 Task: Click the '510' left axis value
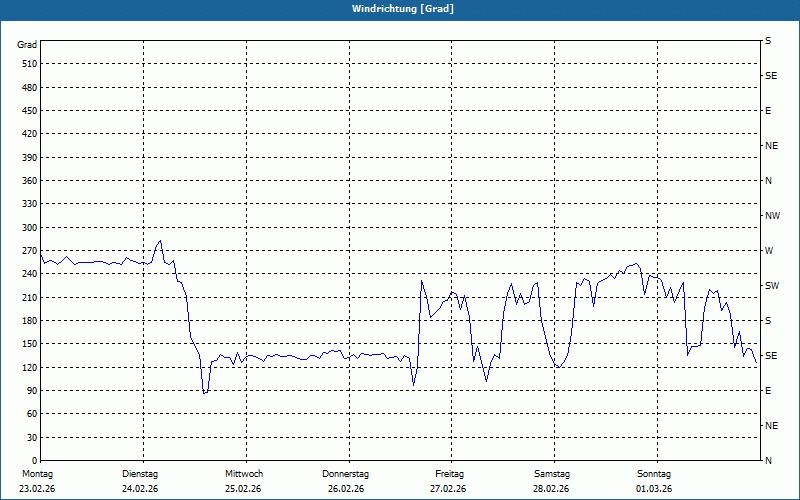30,64
